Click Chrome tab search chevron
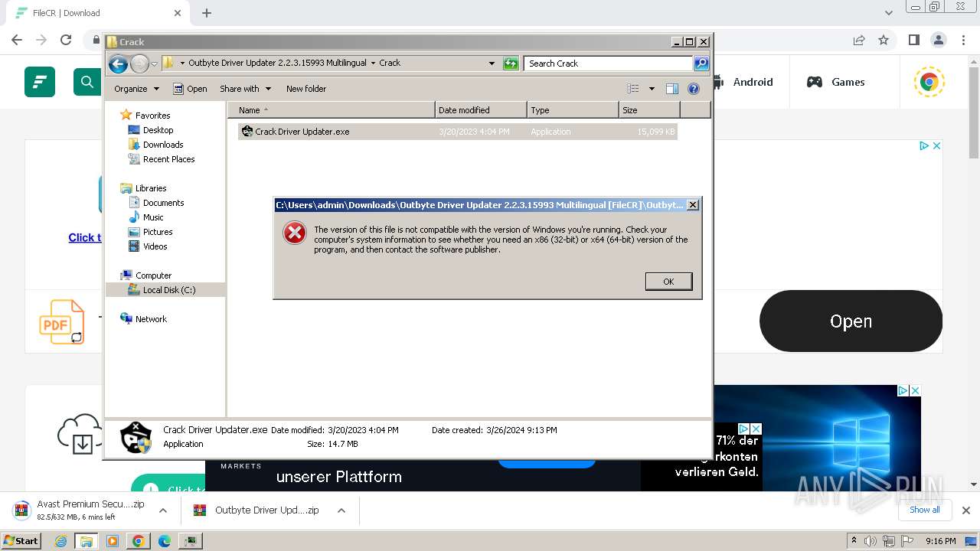Viewport: 980px width, 551px height. [889, 13]
